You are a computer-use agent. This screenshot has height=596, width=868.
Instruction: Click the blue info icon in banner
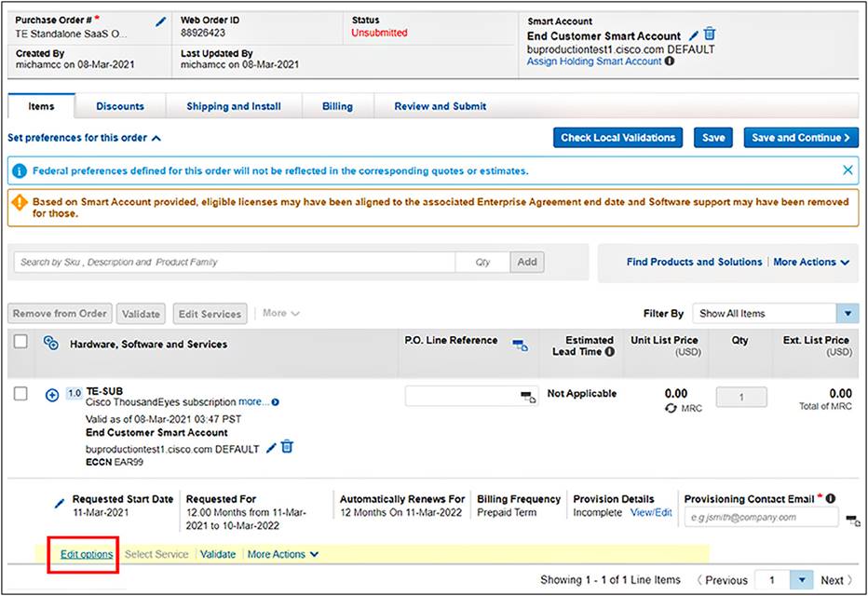pyautogui.click(x=20, y=171)
